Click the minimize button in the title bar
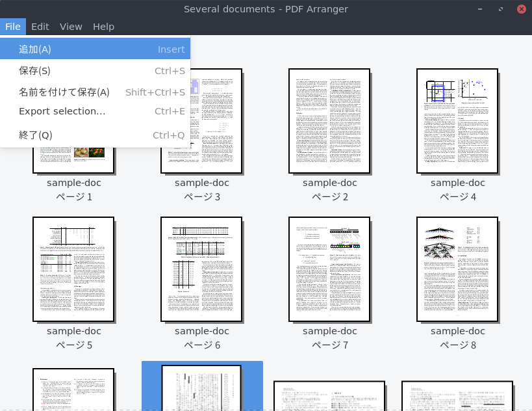The height and width of the screenshot is (411, 532). point(479,8)
